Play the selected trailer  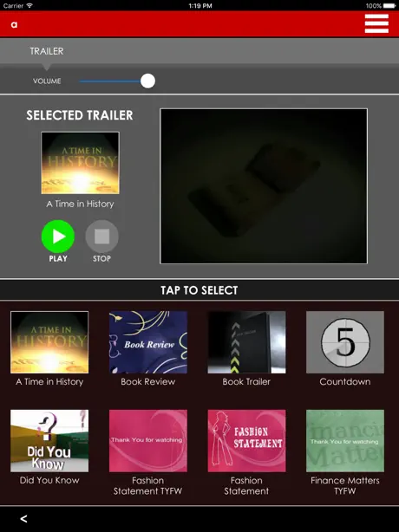(58, 237)
